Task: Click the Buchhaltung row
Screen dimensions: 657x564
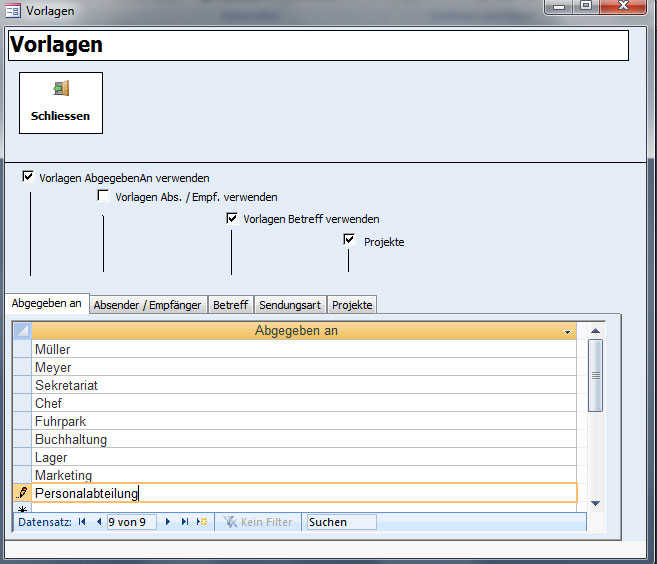Action: tap(304, 439)
